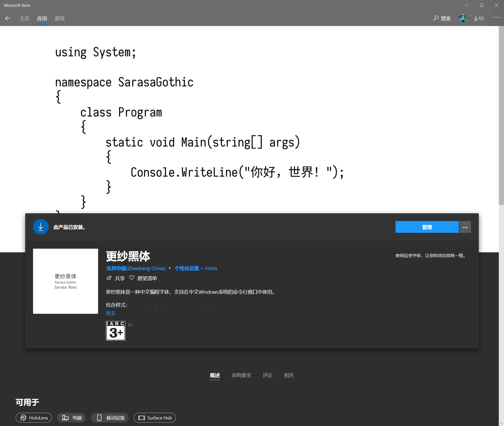
Task: Select the 概述 section tab
Action: 215,375
